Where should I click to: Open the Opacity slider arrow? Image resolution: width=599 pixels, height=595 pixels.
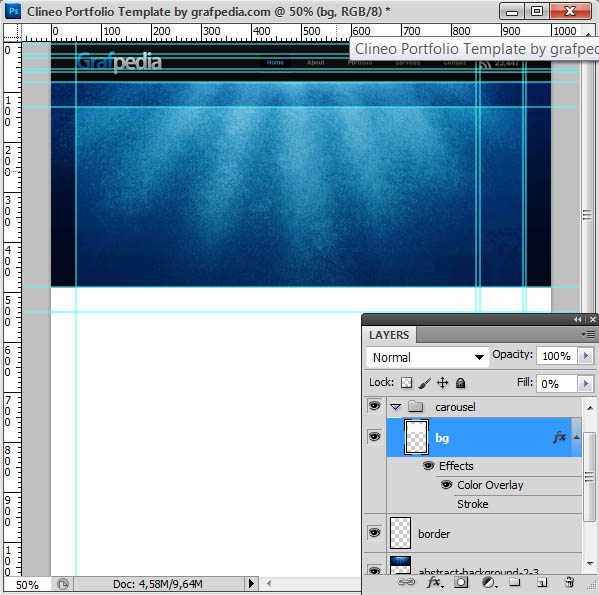586,356
